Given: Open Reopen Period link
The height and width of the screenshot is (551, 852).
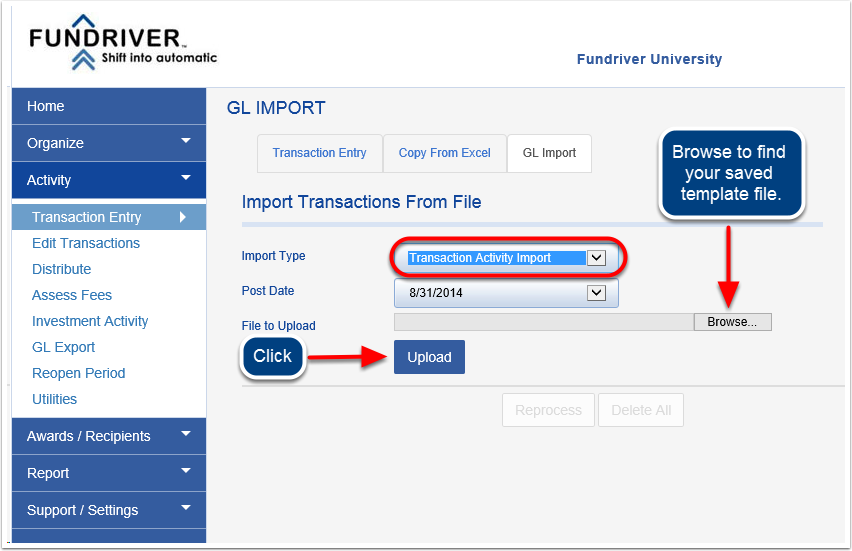Looking at the screenshot, I should pyautogui.click(x=79, y=373).
